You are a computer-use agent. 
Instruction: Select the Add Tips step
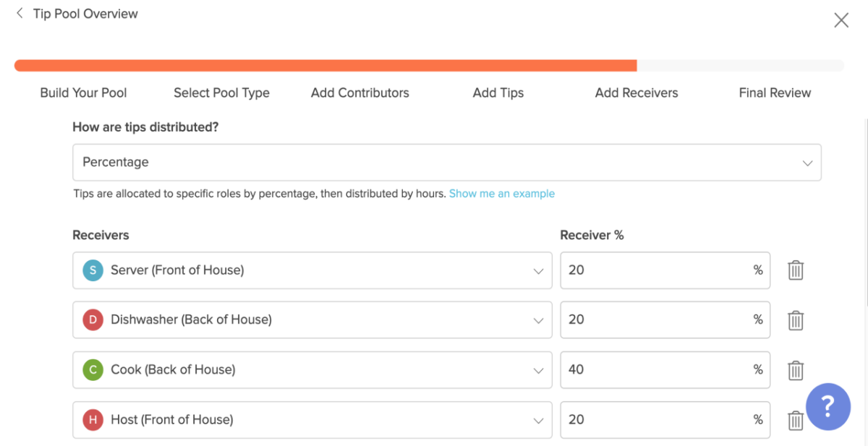(498, 93)
